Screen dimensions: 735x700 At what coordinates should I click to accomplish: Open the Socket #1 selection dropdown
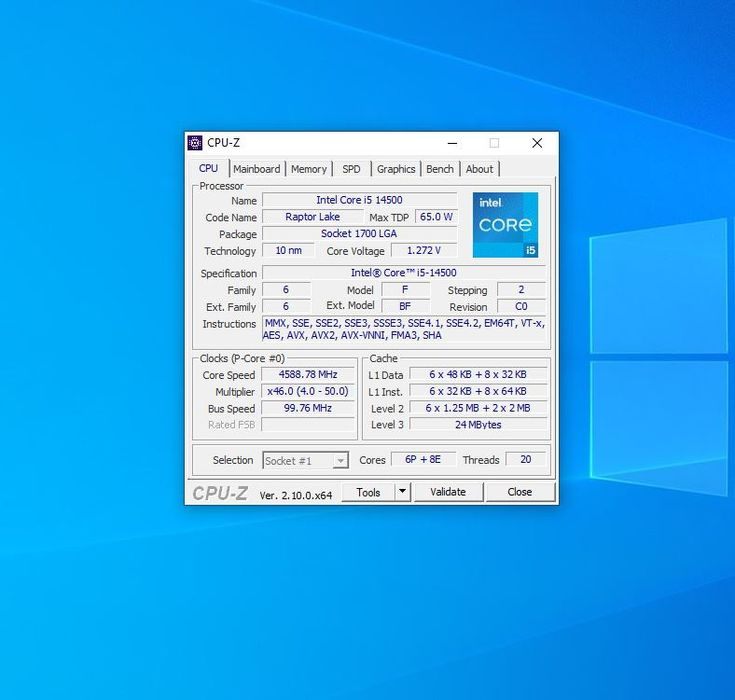(305, 461)
